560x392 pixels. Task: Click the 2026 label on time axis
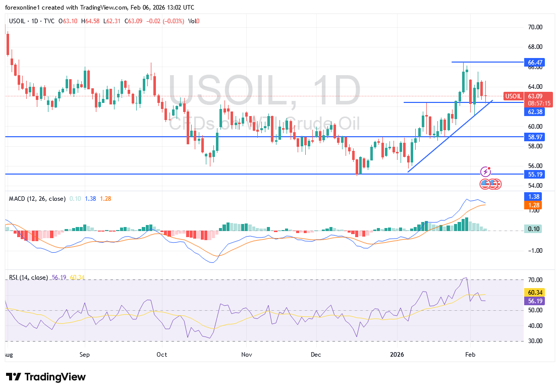(398, 355)
